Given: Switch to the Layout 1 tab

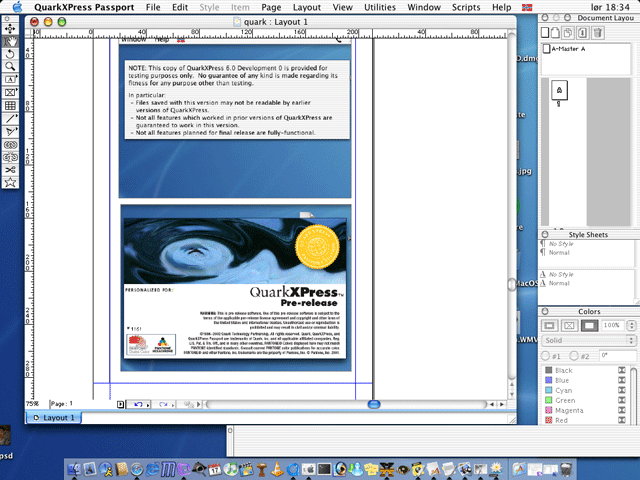Looking at the screenshot, I should click(54, 418).
